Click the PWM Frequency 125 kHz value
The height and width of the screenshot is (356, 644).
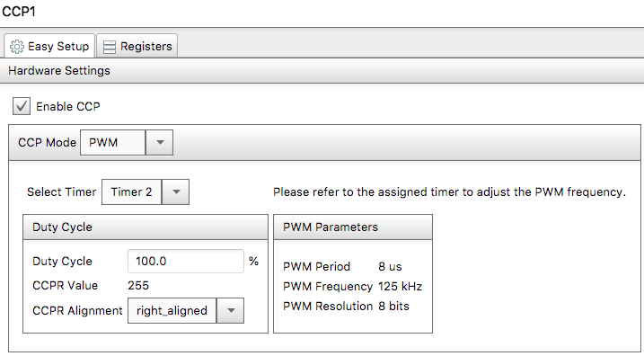400,287
